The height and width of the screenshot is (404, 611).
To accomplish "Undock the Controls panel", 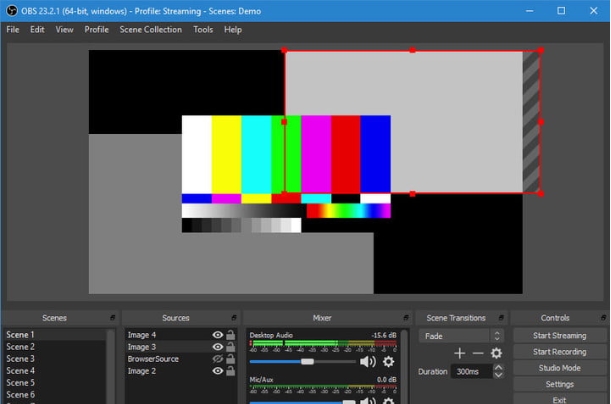I will click(604, 318).
